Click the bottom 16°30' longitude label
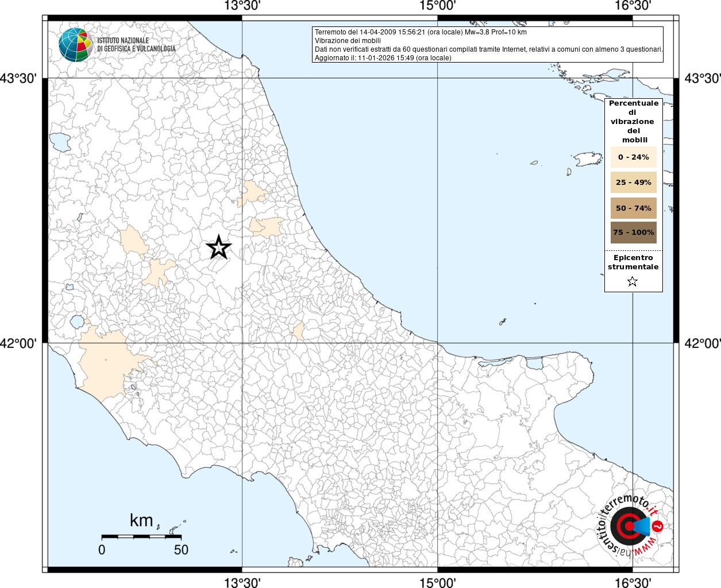The height and width of the screenshot is (588, 721). 633,583
